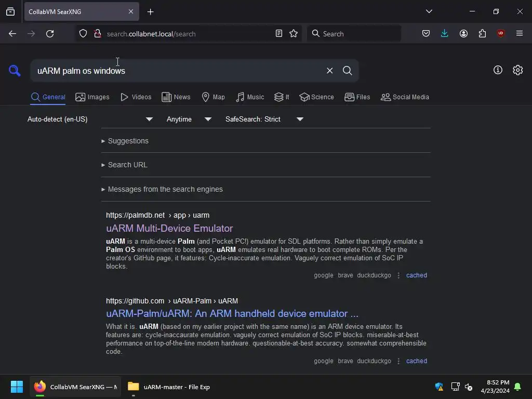Switch to uARM-master File Explorer in taskbar
This screenshot has height=399, width=532.
(169, 387)
